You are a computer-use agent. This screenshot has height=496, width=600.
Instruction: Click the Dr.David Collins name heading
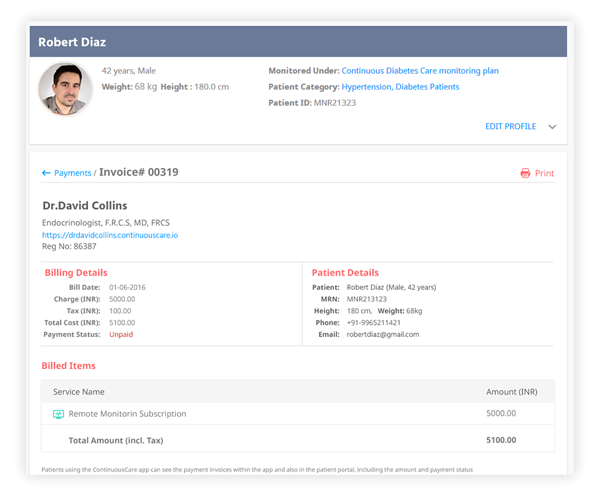coord(85,206)
